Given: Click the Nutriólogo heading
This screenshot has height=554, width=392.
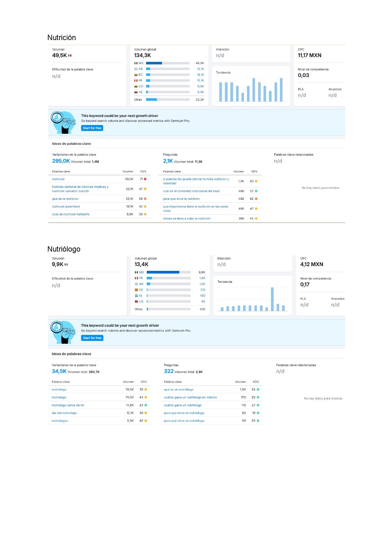Looking at the screenshot, I should point(64,249).
